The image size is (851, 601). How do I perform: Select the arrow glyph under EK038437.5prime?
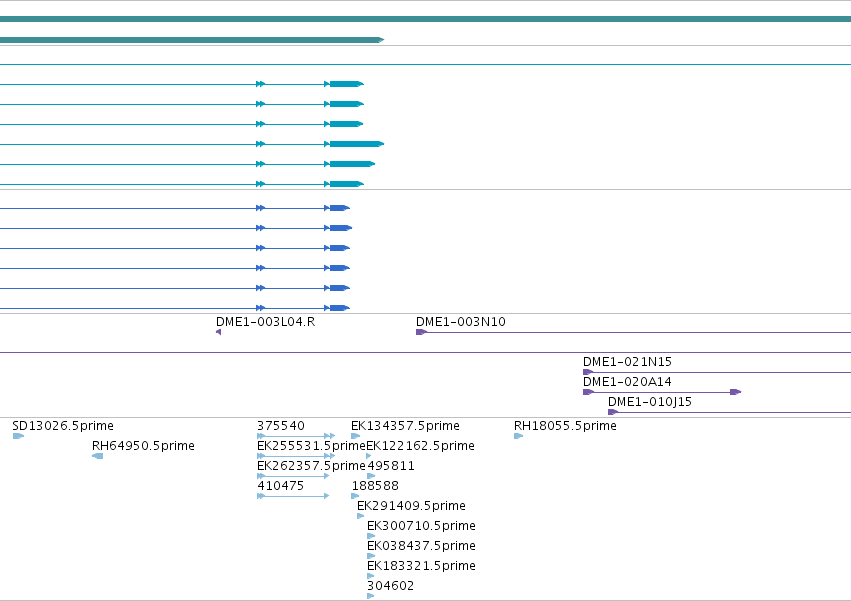coord(371,556)
